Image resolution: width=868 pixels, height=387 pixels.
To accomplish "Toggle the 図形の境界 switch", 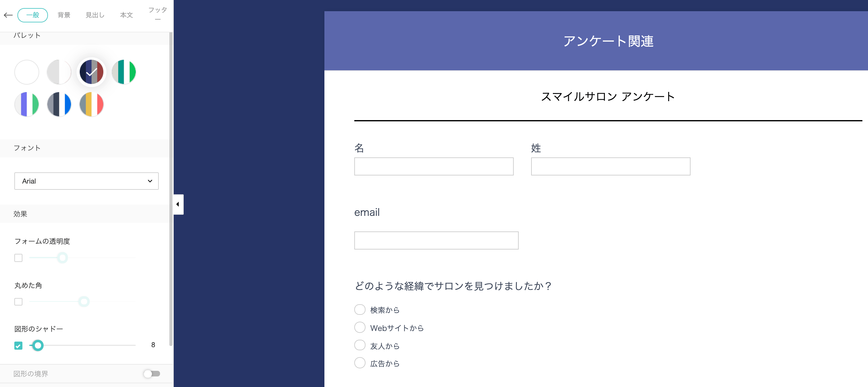I will (x=152, y=374).
